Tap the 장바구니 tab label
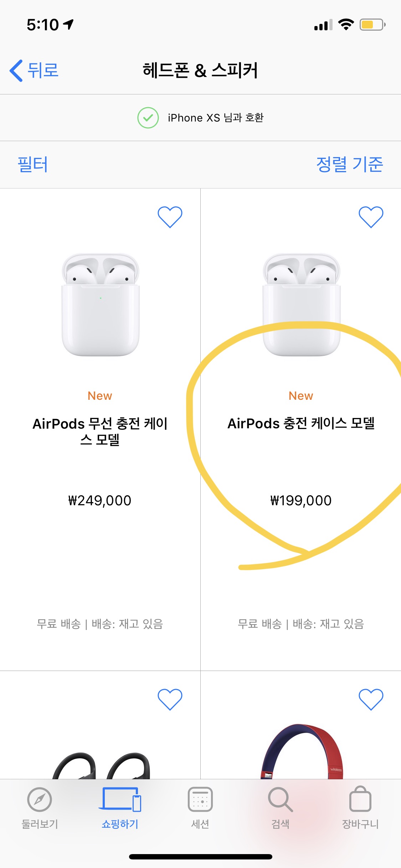The width and height of the screenshot is (401, 868). click(360, 824)
